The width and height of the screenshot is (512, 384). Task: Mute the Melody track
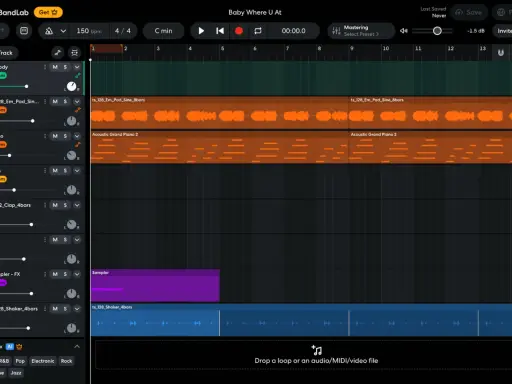(55, 67)
